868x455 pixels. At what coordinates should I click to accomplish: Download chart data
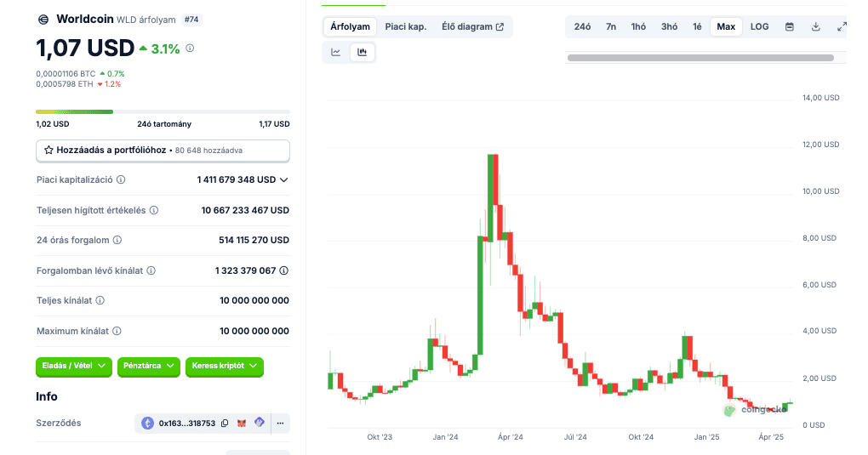816,26
